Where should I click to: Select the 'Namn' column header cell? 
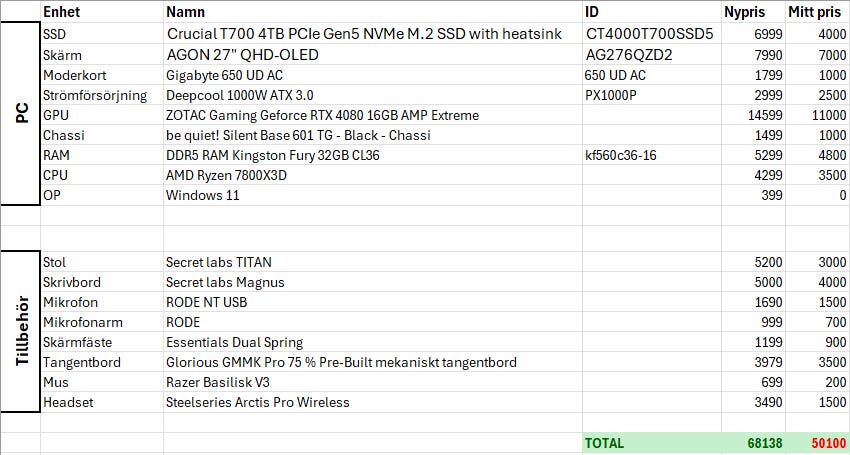373,11
